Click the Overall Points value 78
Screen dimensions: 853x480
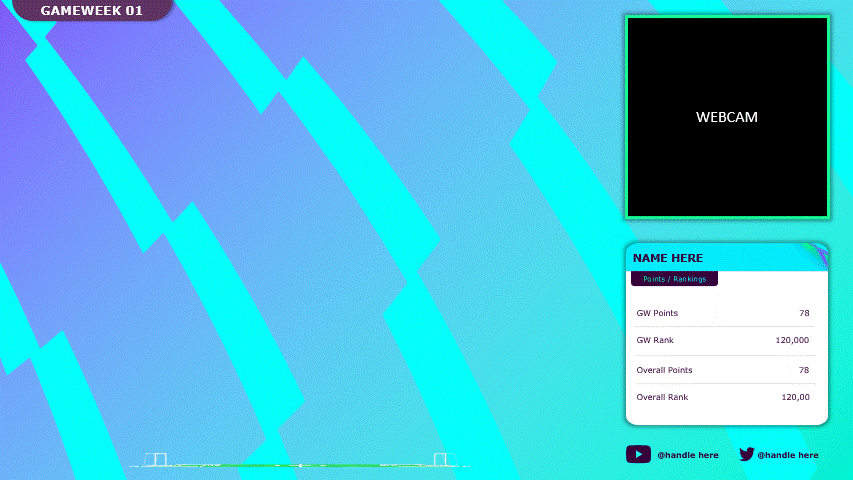pyautogui.click(x=804, y=370)
